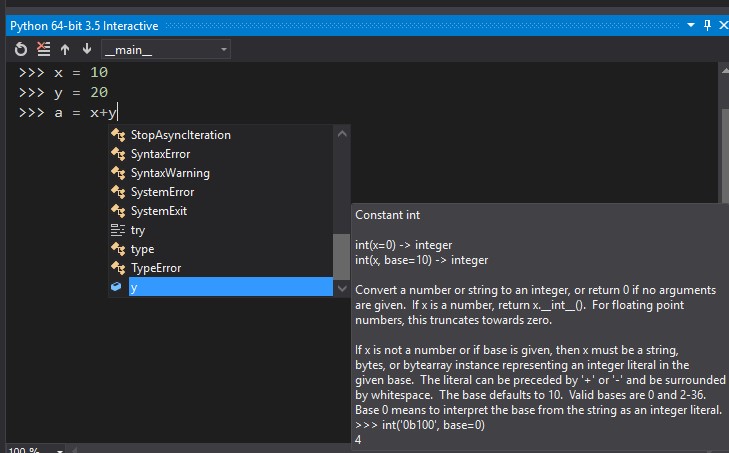The width and height of the screenshot is (729, 453).
Task: Pick TypeError in the completion list
Action: click(156, 268)
